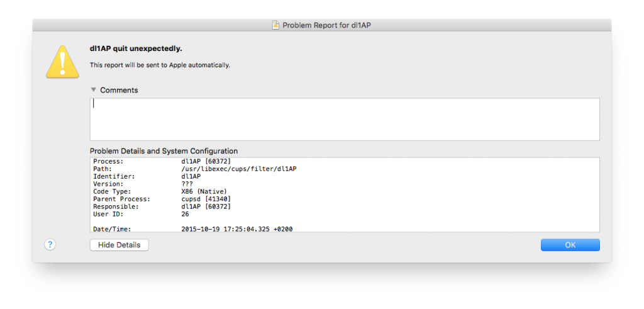Click the path '/usr/libexec/cups/filter/dl1AP'
Viewport: 644px width, 309px height.
[x=239, y=169]
